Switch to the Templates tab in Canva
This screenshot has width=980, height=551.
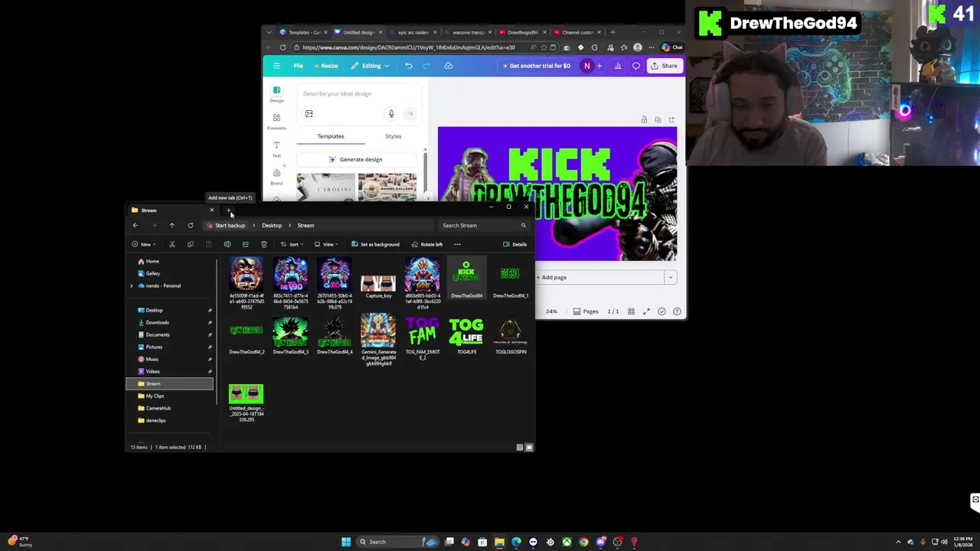click(331, 136)
